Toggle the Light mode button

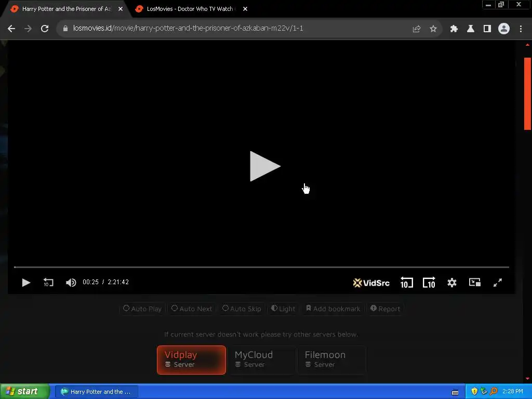pyautogui.click(x=283, y=309)
